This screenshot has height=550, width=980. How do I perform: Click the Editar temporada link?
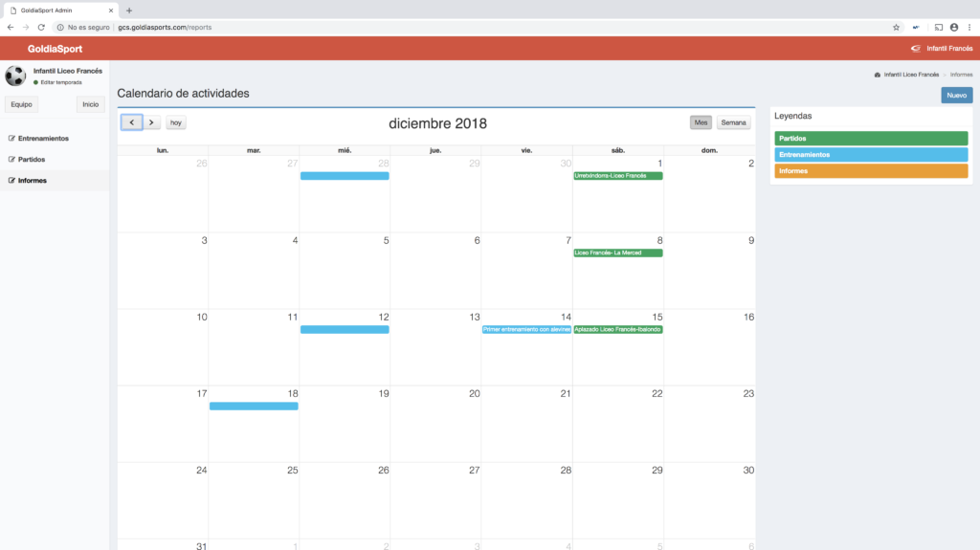[x=61, y=82]
